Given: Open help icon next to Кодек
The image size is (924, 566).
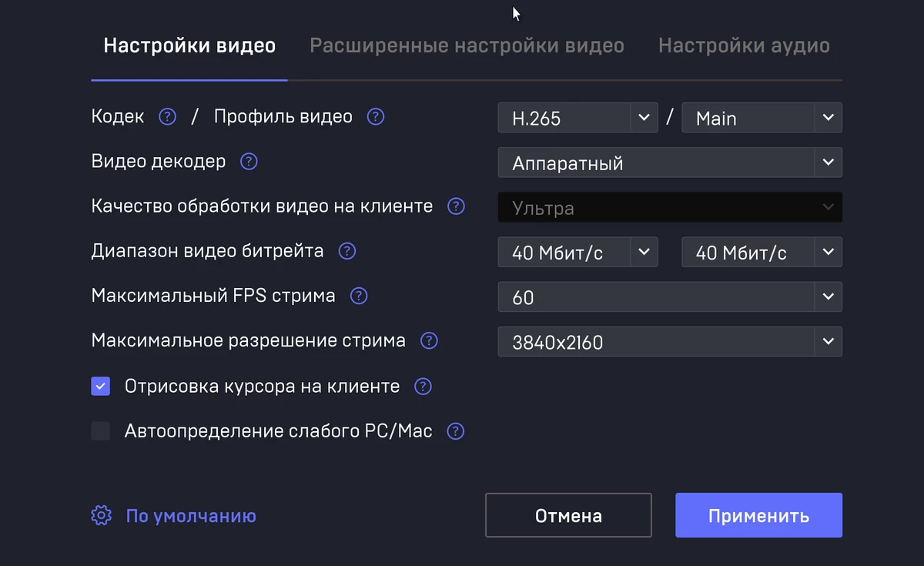Looking at the screenshot, I should [x=167, y=117].
